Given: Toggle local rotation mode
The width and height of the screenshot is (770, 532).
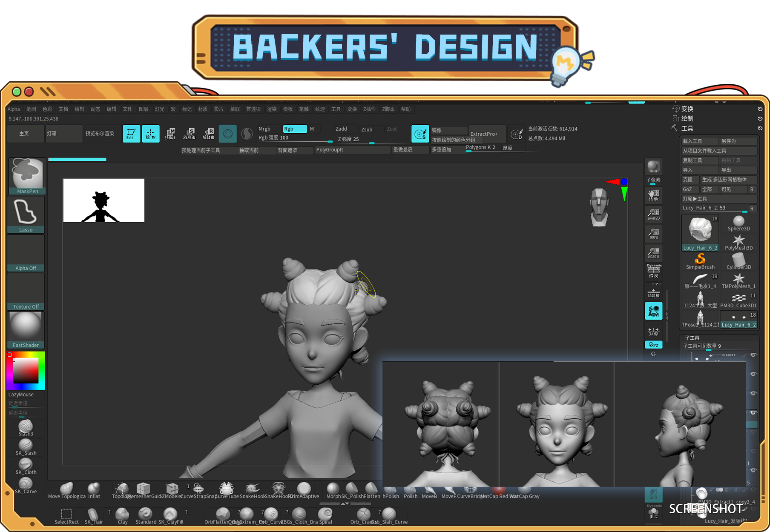Looking at the screenshot, I should (x=653, y=311).
